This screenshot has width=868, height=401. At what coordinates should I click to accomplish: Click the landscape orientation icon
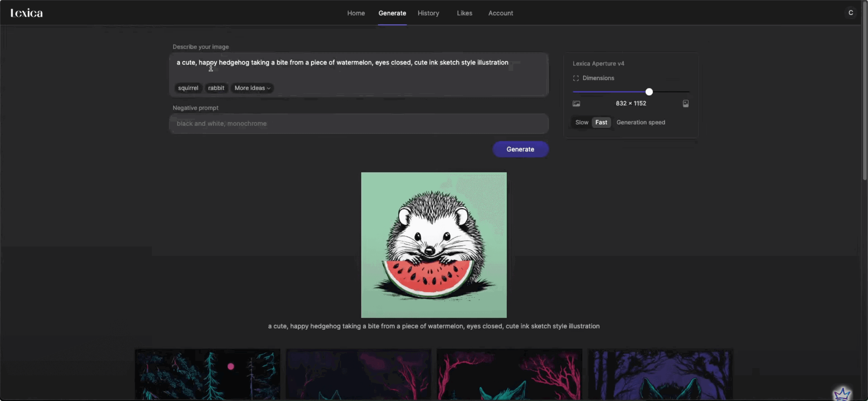click(x=576, y=104)
